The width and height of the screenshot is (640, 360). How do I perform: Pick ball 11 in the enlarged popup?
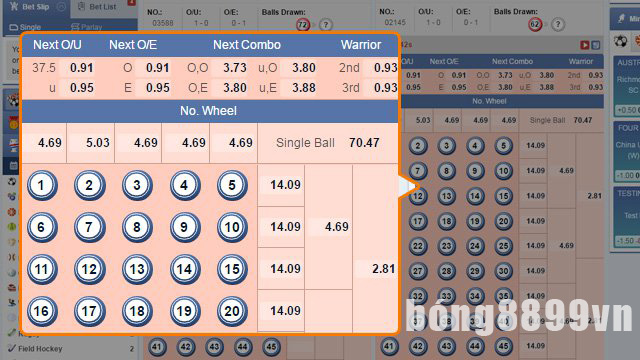tap(42, 269)
